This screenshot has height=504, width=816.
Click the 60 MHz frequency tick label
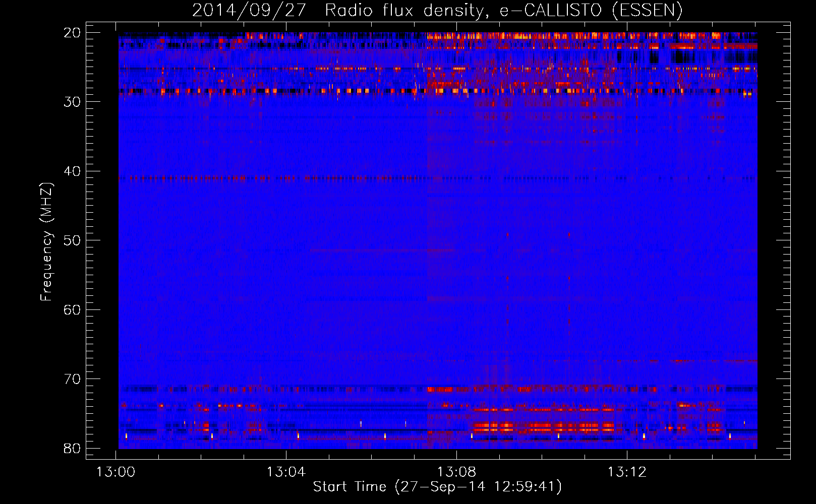[73, 310]
